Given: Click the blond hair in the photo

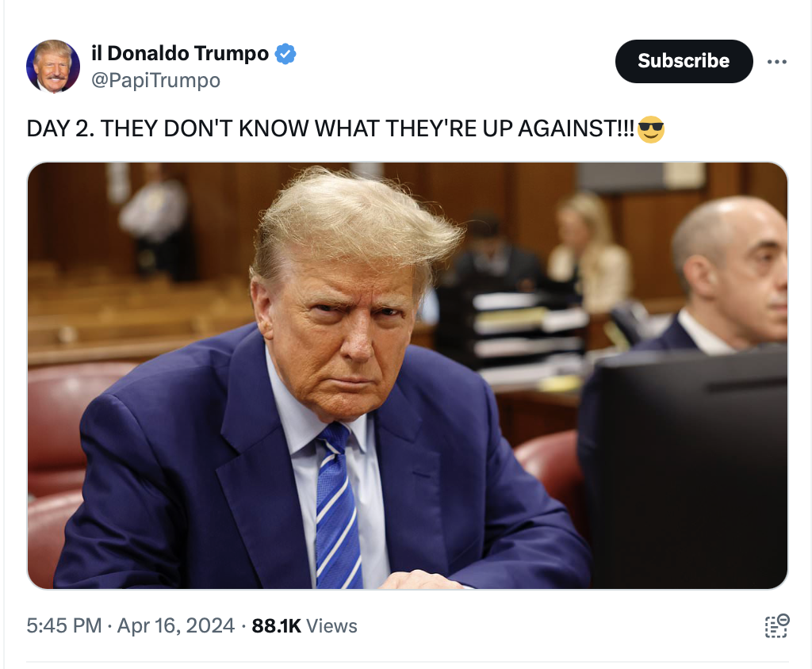Looking at the screenshot, I should click(x=358, y=223).
